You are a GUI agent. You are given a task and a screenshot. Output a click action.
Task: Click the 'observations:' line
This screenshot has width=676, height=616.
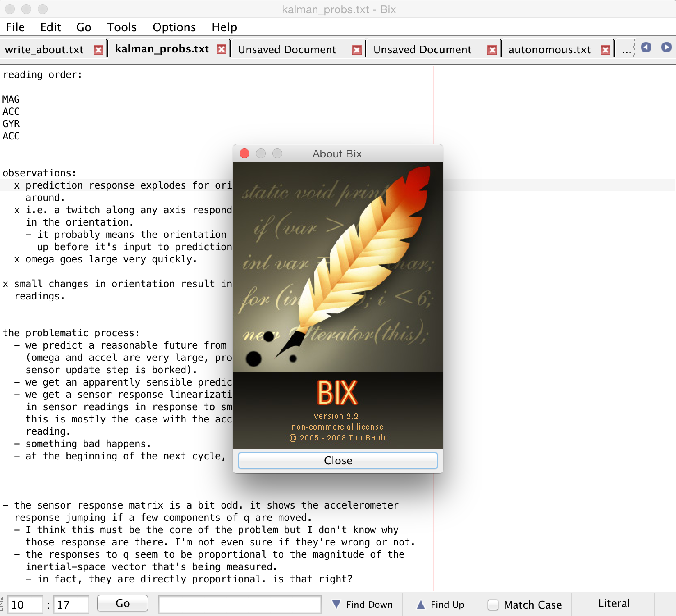tap(39, 173)
